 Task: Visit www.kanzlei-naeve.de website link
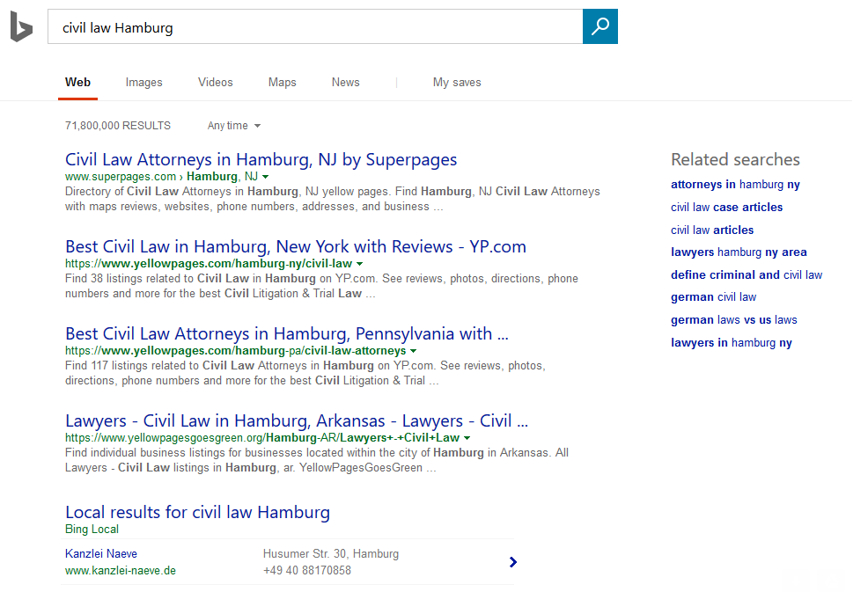point(121,570)
